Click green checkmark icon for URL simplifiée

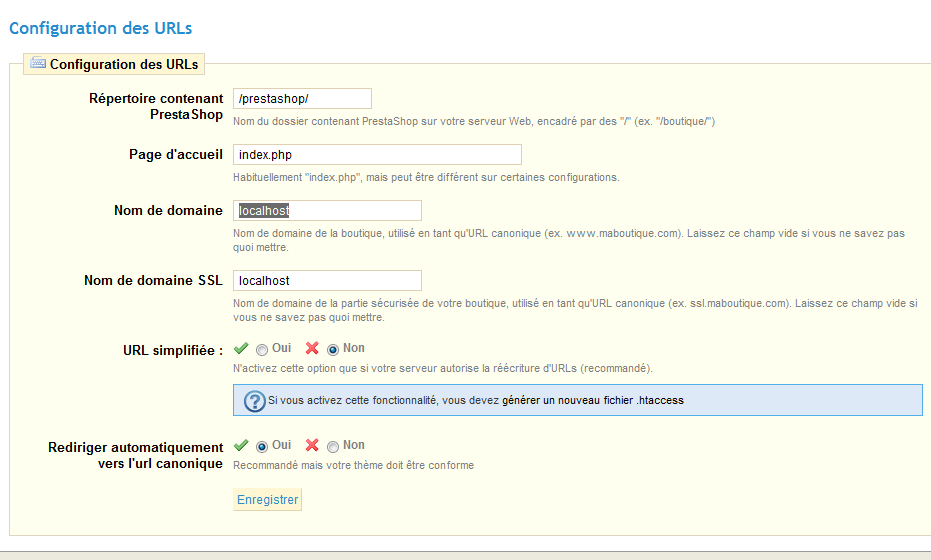[241, 348]
